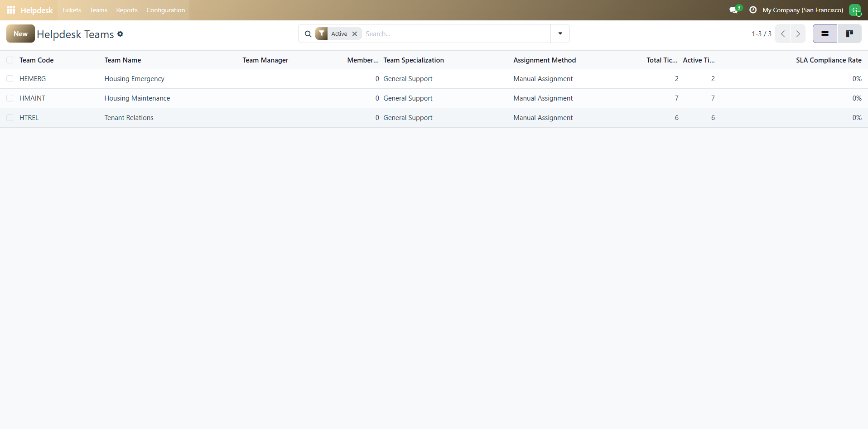Open the apps grid home menu

coord(11,10)
